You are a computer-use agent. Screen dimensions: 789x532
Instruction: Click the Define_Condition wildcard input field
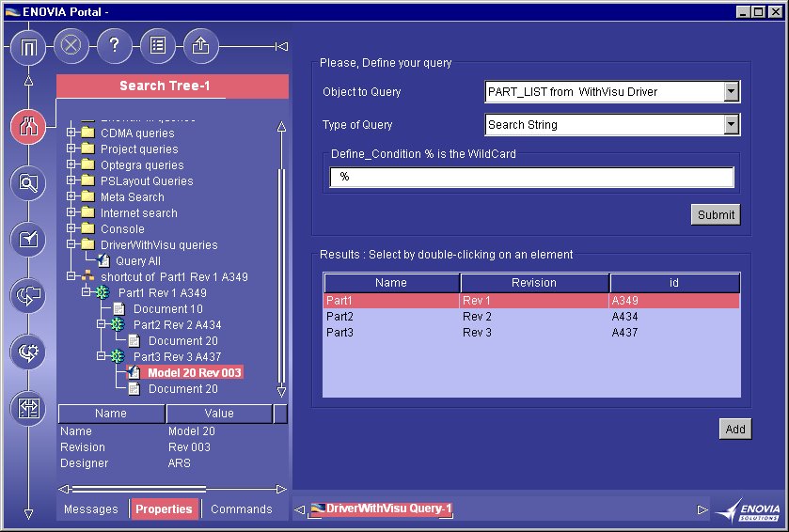point(531,177)
